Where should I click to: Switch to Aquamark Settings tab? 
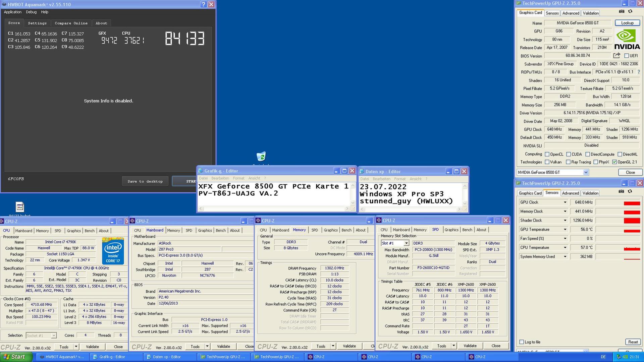coord(37,23)
